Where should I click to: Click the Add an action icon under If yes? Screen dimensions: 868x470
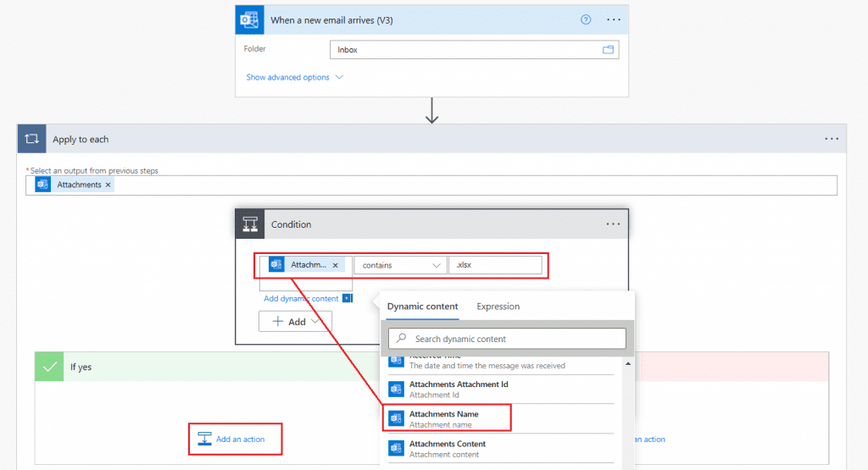pyautogui.click(x=204, y=439)
